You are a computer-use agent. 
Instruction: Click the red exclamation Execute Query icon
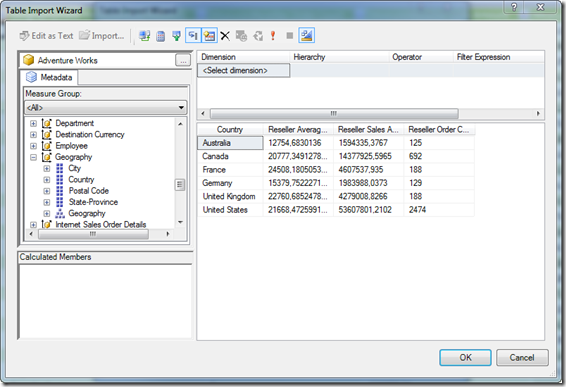tap(273, 35)
